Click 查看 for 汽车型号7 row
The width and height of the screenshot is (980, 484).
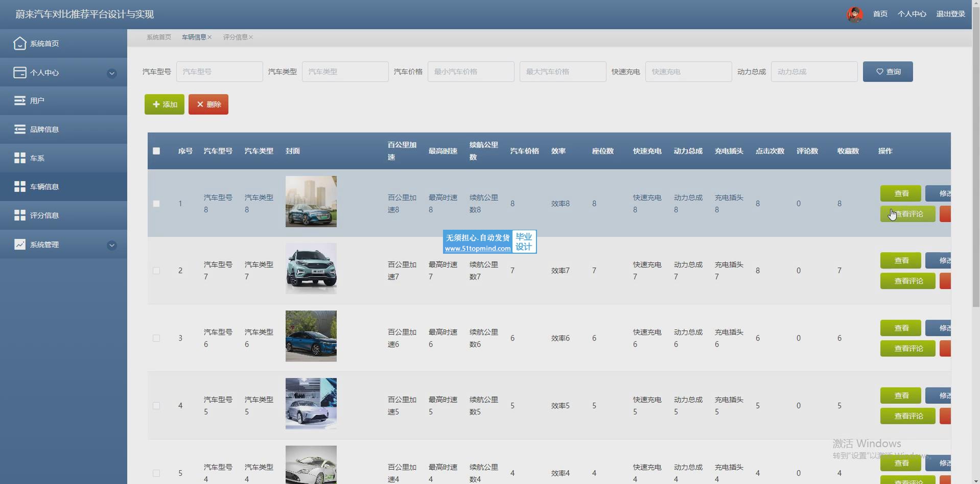click(x=901, y=260)
